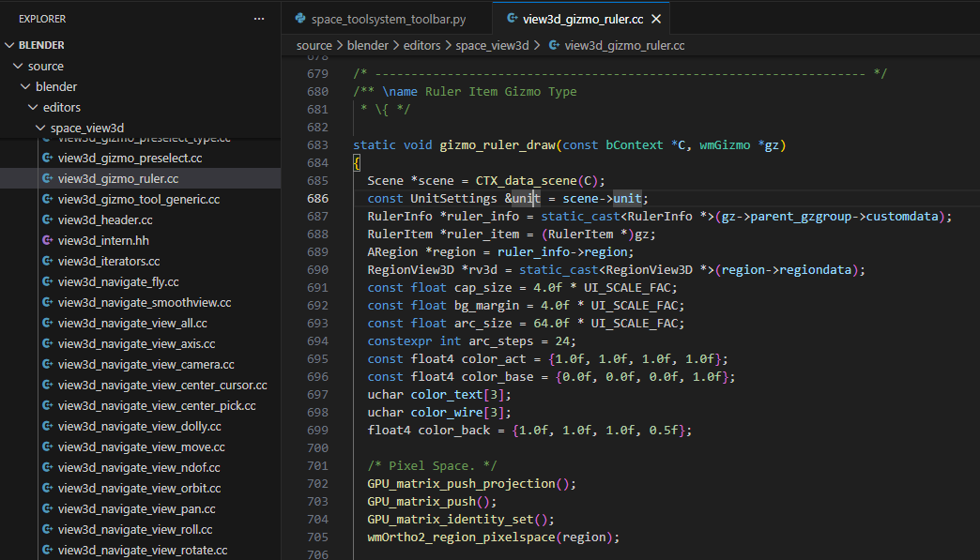Click view3d_gizmo_ruler.cc breadcrumb file name
The height and width of the screenshot is (560, 980).
coord(624,46)
